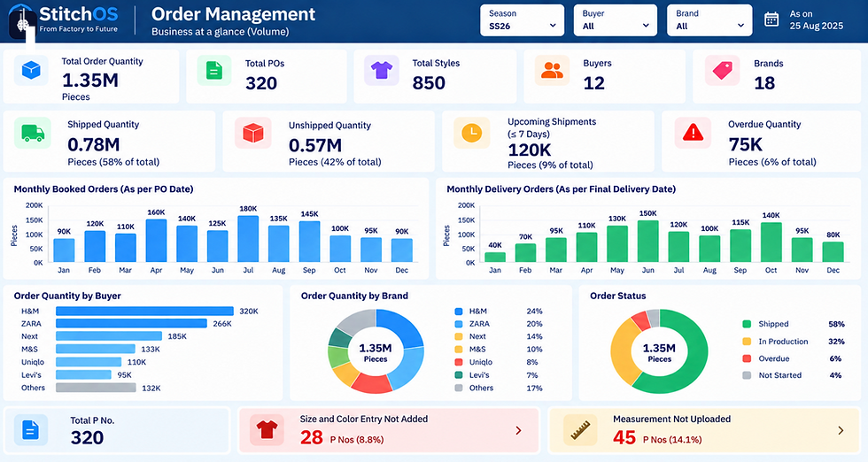The image size is (868, 462).
Task: Click the calendar icon beside As on date
Action: tap(771, 19)
